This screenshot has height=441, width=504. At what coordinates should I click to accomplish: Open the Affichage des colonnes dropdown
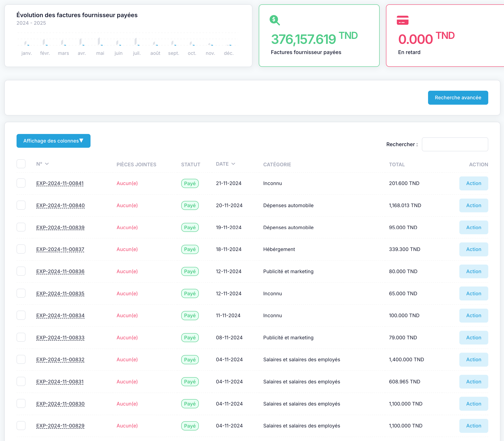pos(53,141)
